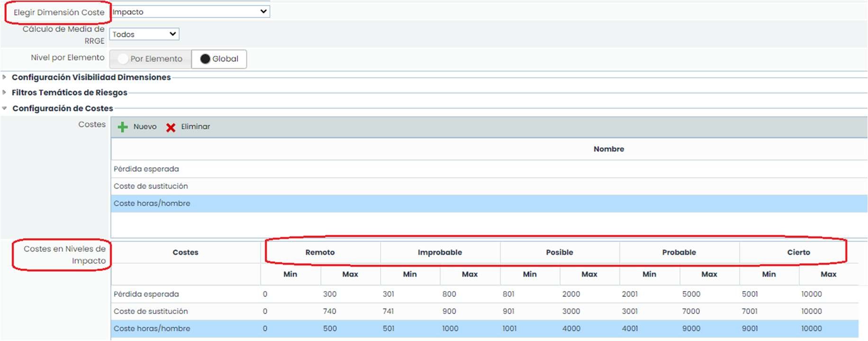This screenshot has height=341, width=868.
Task: Click the green plus Nuevo icon
Action: click(x=123, y=127)
